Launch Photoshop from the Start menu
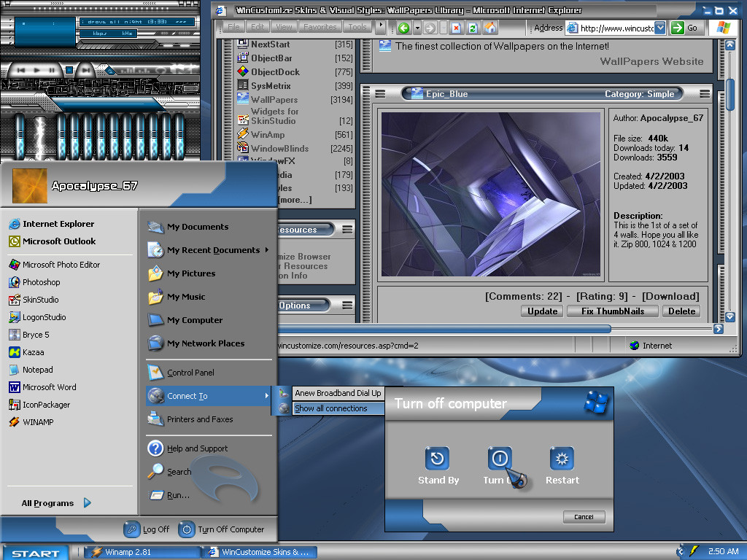 tap(34, 282)
